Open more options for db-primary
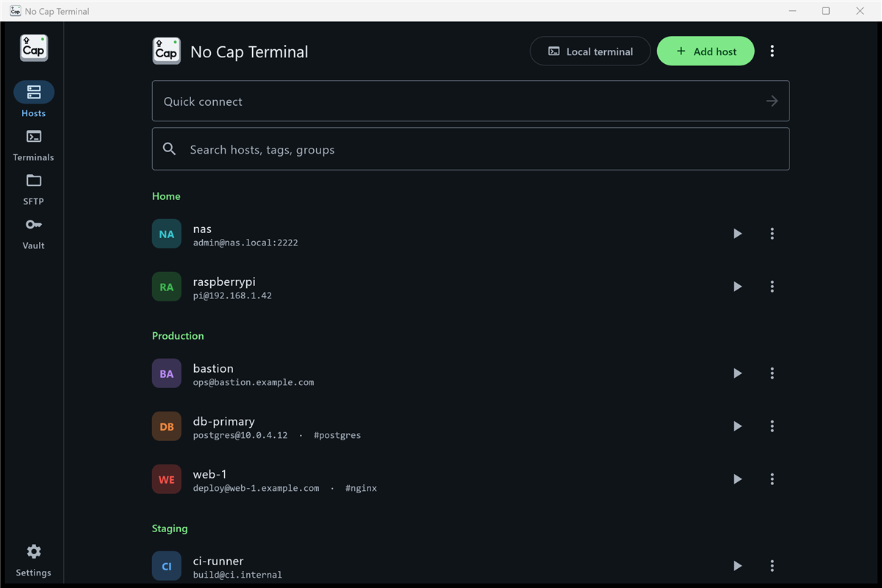The image size is (882, 588). tap(772, 426)
